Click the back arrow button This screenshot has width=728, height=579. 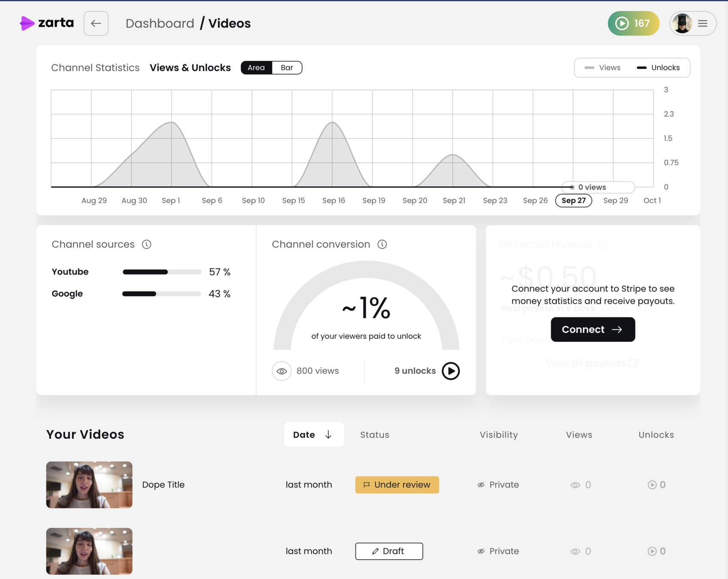pos(96,23)
